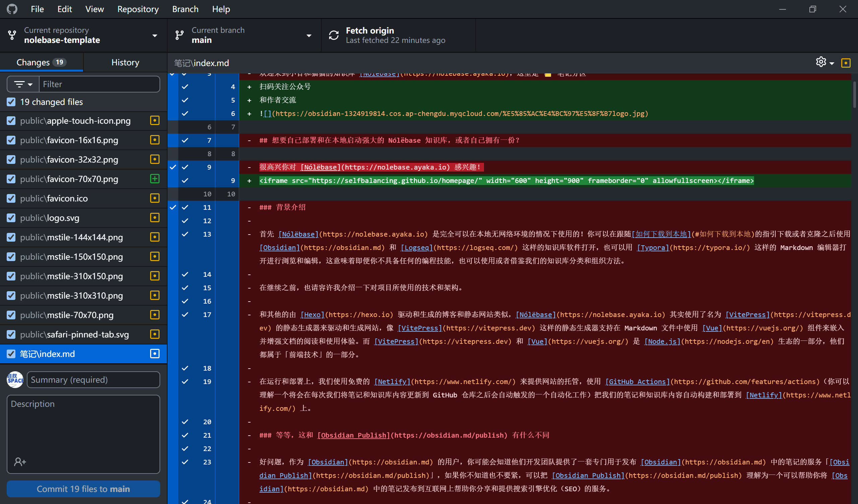This screenshot has height=504, width=858.
Task: Select public\mstile-70x70.png in file list
Action: [x=83, y=315]
